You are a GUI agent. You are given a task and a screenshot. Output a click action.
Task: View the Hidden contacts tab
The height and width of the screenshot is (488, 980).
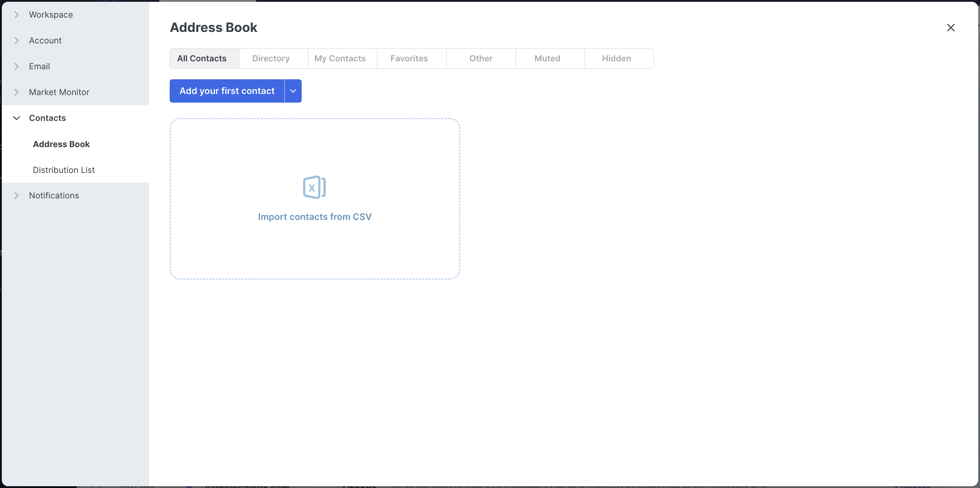click(616, 58)
